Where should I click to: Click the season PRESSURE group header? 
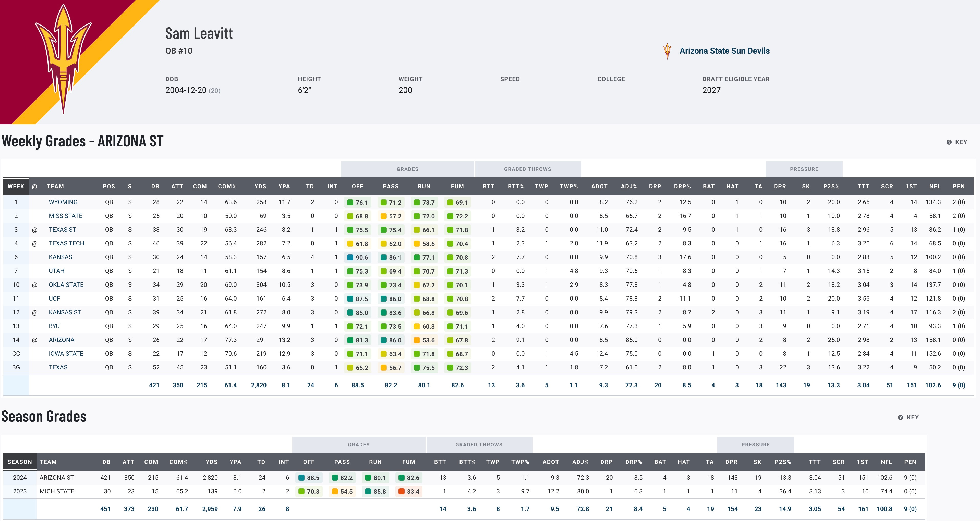[755, 444]
